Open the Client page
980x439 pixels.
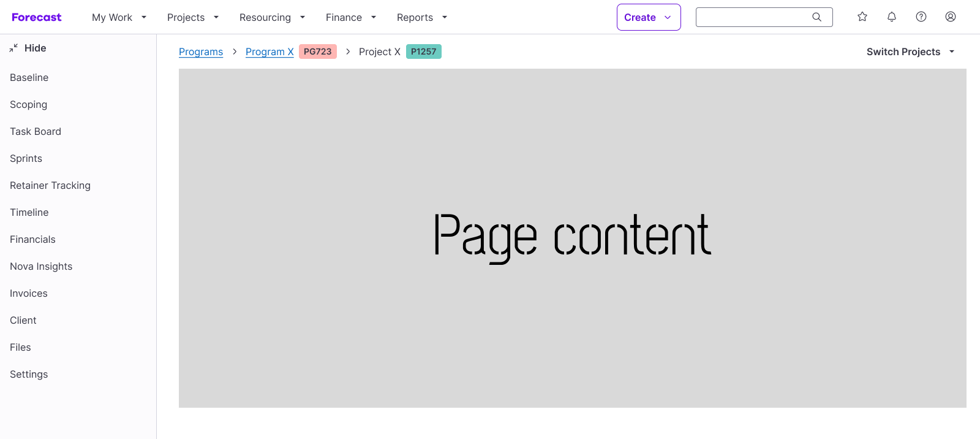(23, 320)
